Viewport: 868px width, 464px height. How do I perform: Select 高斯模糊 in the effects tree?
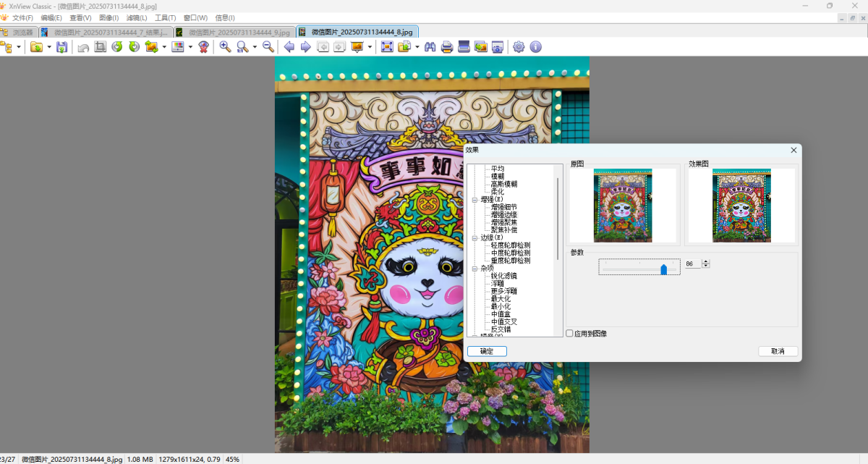503,184
